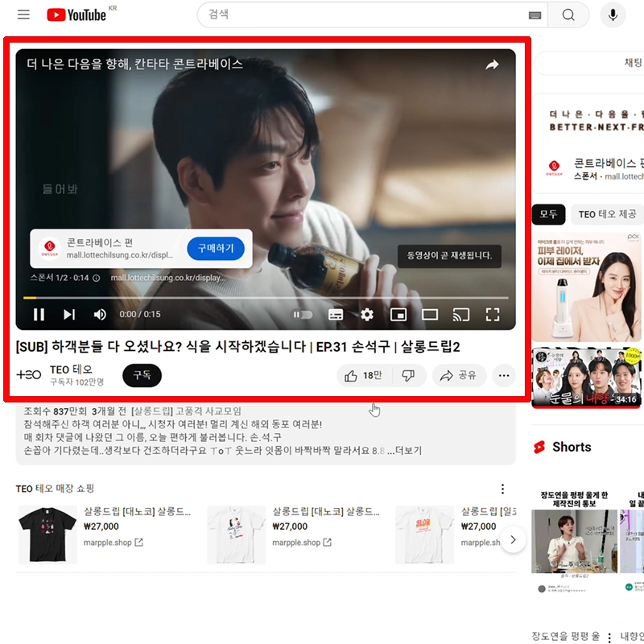Pause the video playback
The width and height of the screenshot is (644, 644).
point(39,315)
